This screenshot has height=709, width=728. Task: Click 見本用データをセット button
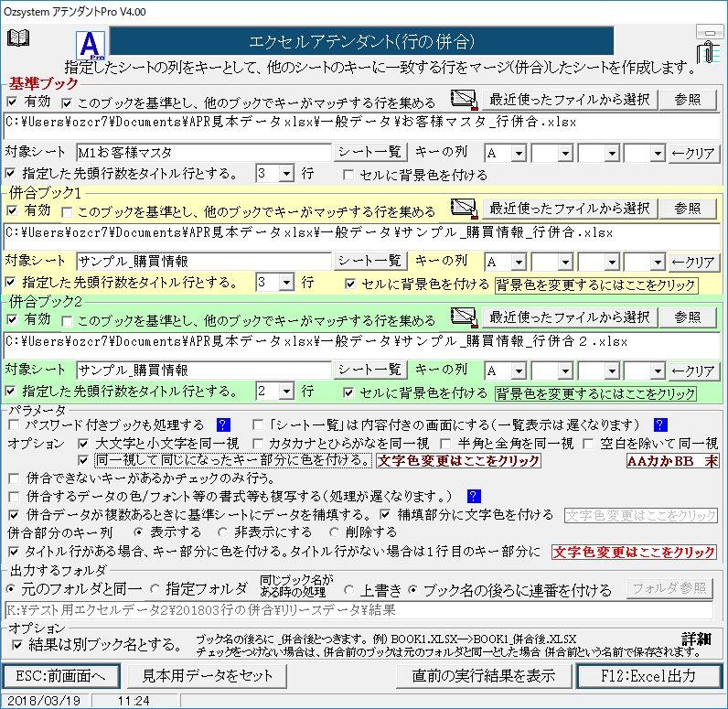point(207,675)
